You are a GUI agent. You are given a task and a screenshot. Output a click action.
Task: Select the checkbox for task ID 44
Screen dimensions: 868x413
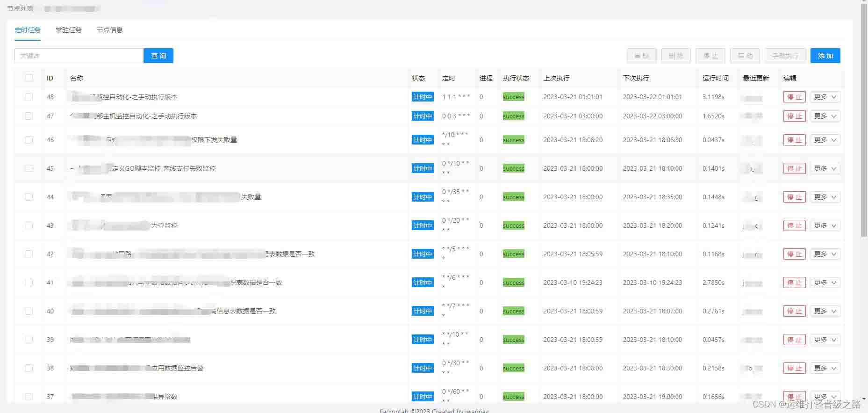29,197
